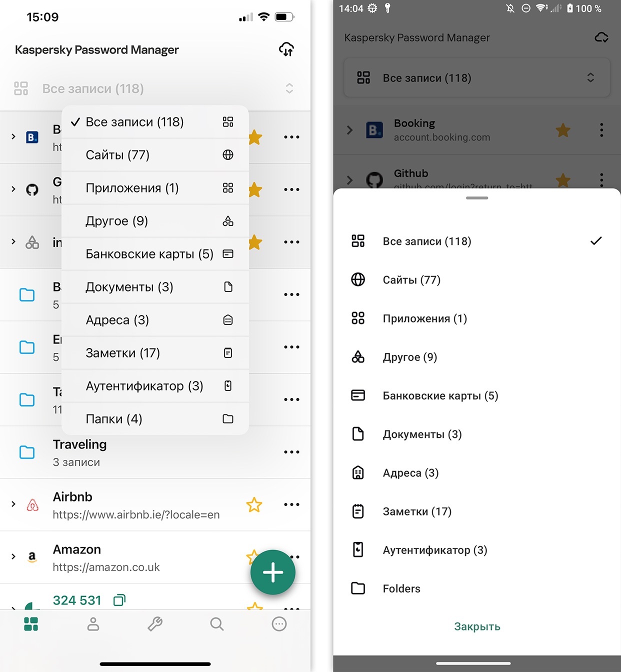This screenshot has height=672, width=621.
Task: Select 'Документы (3)' in iOS popup menu
Action: (x=155, y=287)
